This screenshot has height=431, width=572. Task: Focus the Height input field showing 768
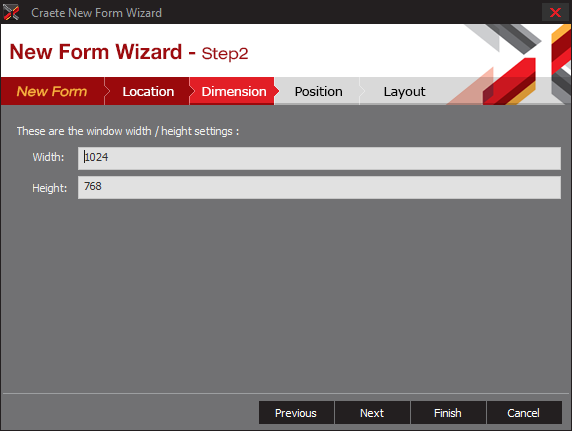[x=319, y=188]
